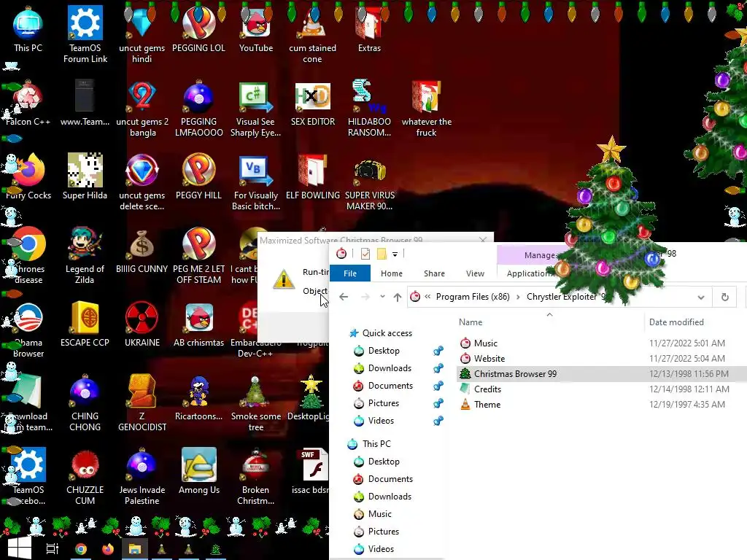This screenshot has height=560, width=747.
Task: Open Downloads under Quick access
Action: pos(390,368)
